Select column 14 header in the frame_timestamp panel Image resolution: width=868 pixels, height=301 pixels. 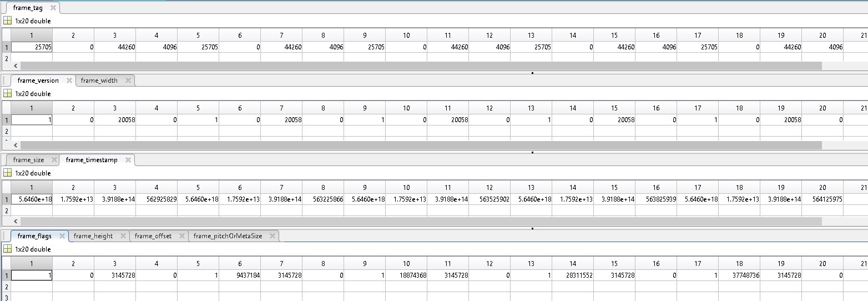click(x=573, y=187)
